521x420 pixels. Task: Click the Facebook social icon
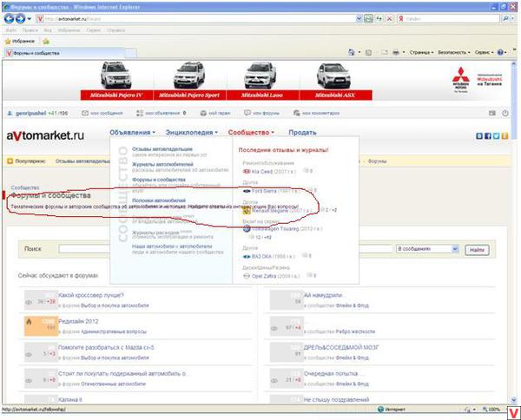(487, 135)
